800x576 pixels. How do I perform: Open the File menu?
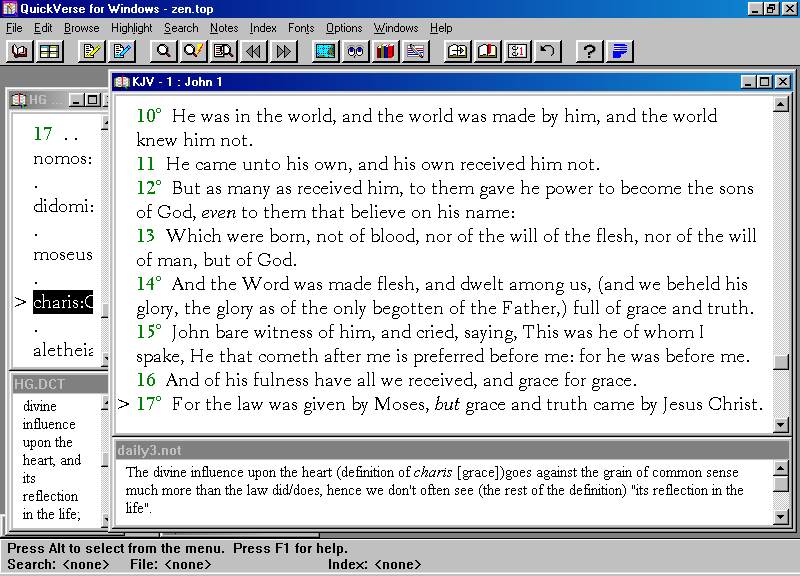(14, 28)
